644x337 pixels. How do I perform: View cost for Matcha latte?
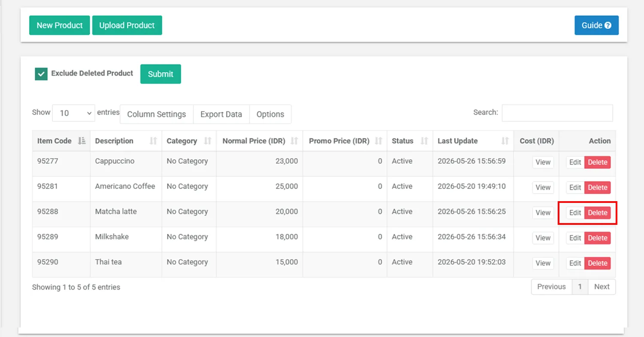(x=543, y=213)
